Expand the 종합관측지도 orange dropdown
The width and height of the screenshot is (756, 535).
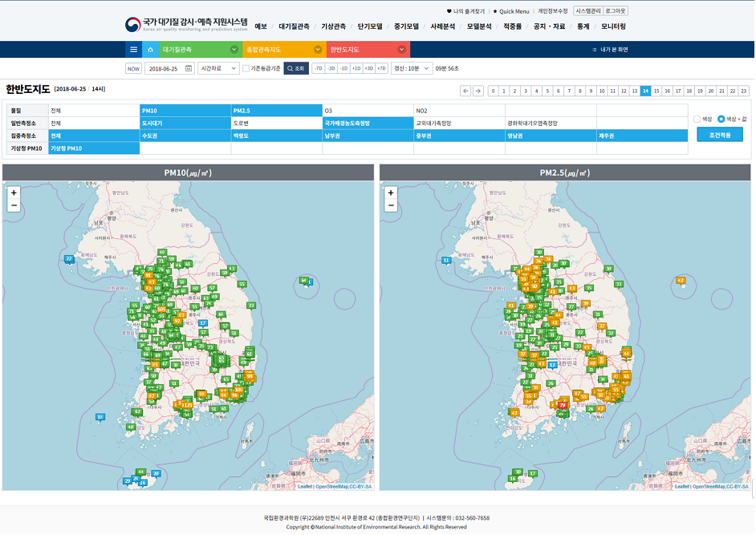click(x=283, y=50)
